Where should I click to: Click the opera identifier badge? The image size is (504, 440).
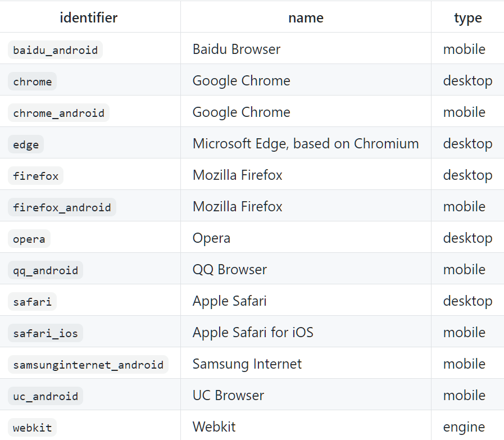point(29,239)
